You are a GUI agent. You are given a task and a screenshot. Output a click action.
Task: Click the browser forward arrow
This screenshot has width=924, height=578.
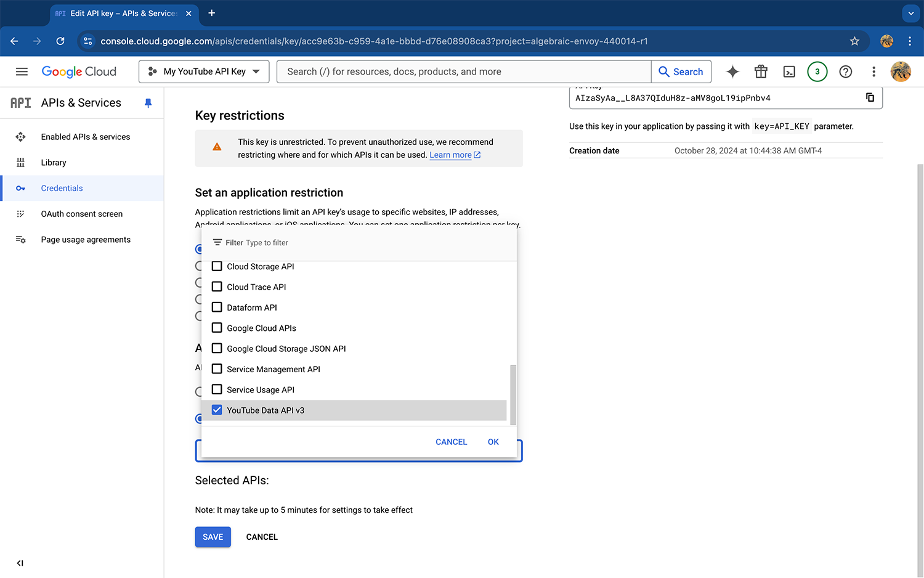[x=37, y=41]
